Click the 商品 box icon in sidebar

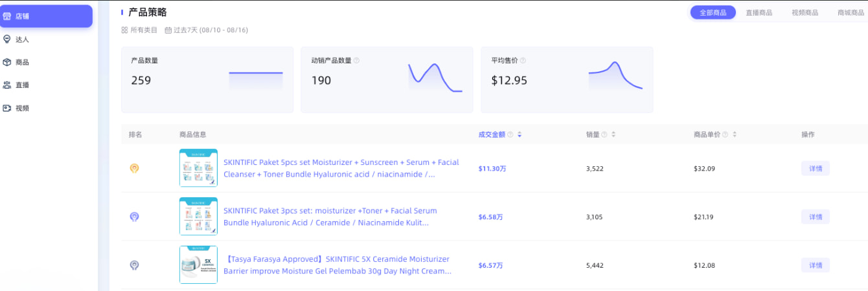tap(7, 62)
